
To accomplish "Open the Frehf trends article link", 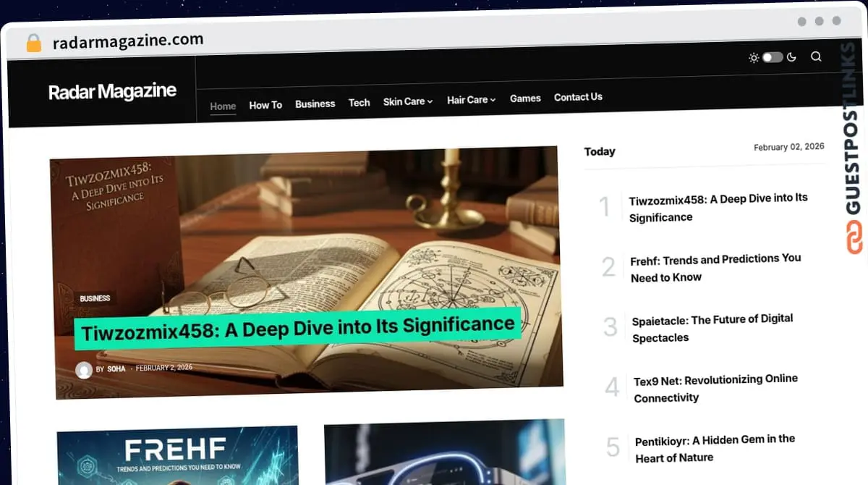I will (718, 267).
